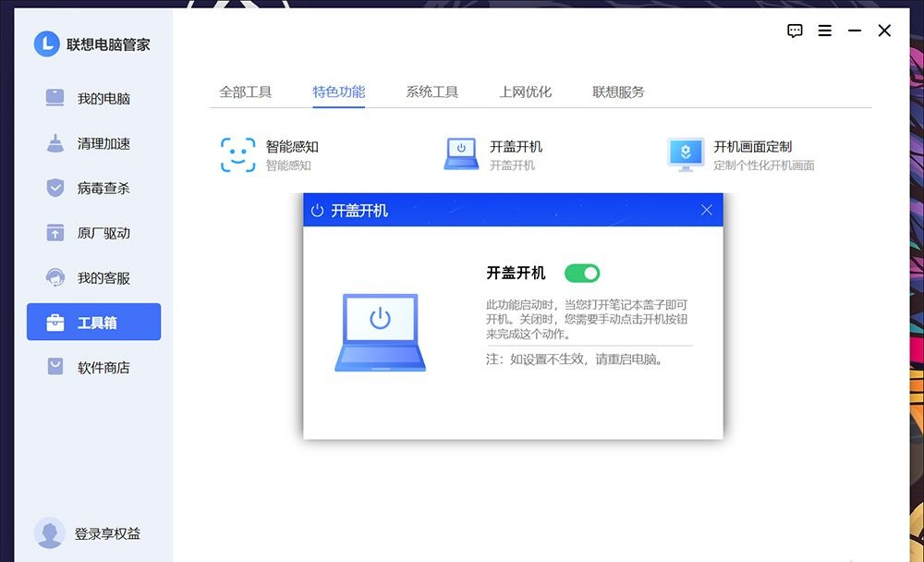Open the 开机画面定制 monitor icon
The image size is (924, 562).
(686, 154)
